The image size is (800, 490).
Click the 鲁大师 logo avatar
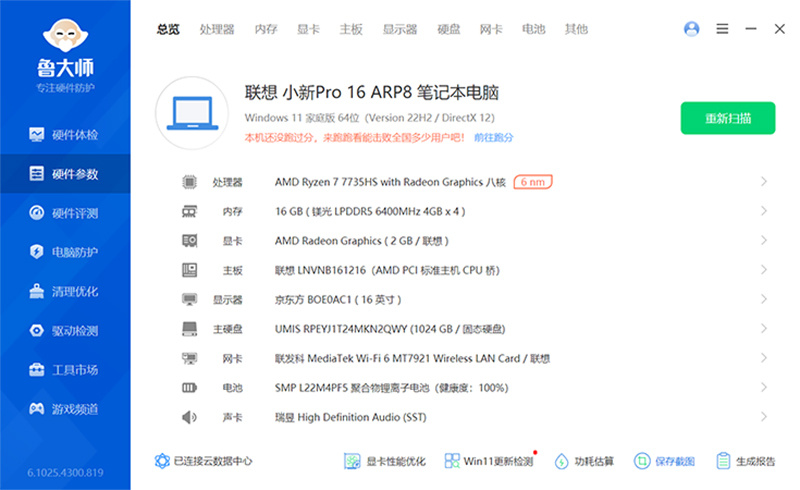pos(65,35)
